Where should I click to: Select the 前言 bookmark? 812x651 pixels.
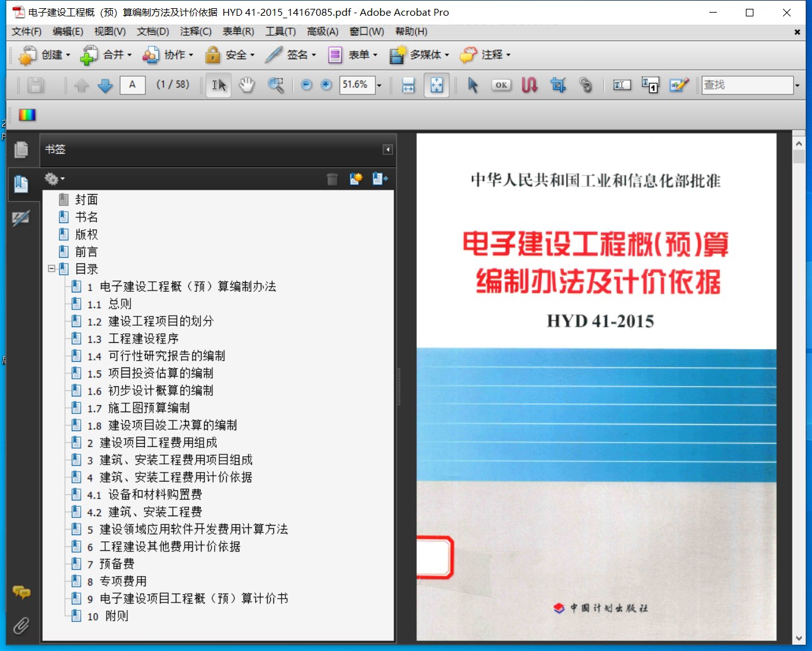pos(86,252)
